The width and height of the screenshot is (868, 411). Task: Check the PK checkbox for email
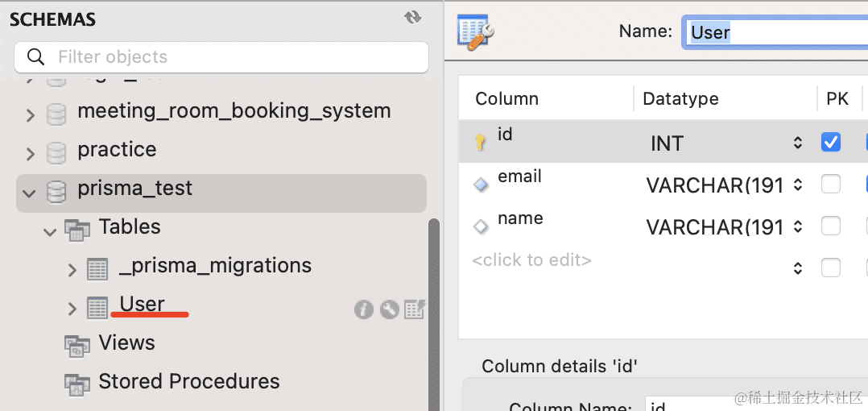pyautogui.click(x=830, y=185)
